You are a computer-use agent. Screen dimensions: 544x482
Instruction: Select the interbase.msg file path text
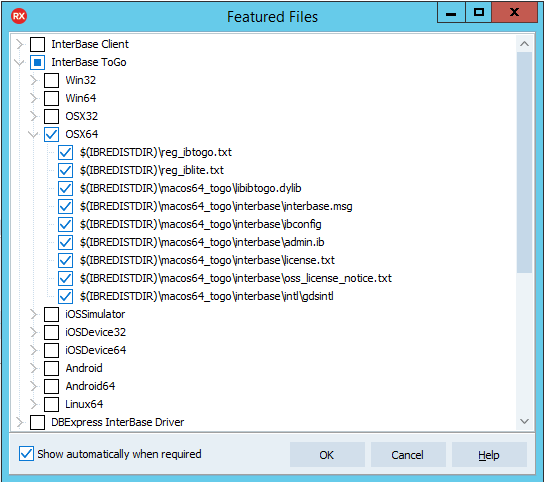pos(216,206)
